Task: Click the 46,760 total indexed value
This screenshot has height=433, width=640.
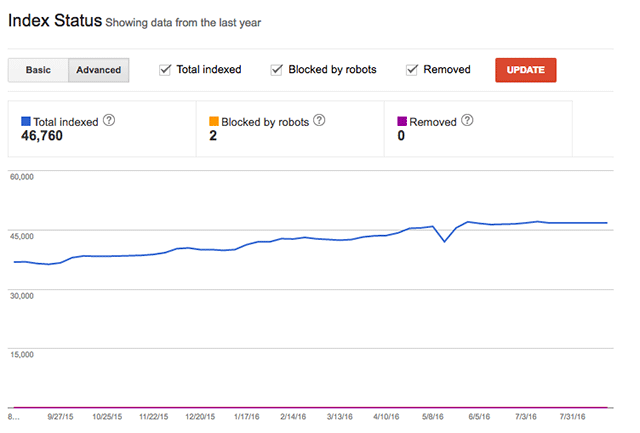Action: [x=49, y=136]
